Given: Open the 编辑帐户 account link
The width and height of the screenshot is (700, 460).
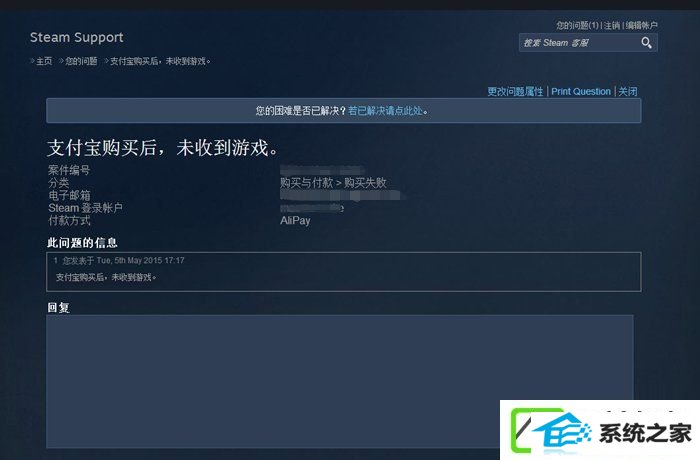Looking at the screenshot, I should tap(641, 25).
